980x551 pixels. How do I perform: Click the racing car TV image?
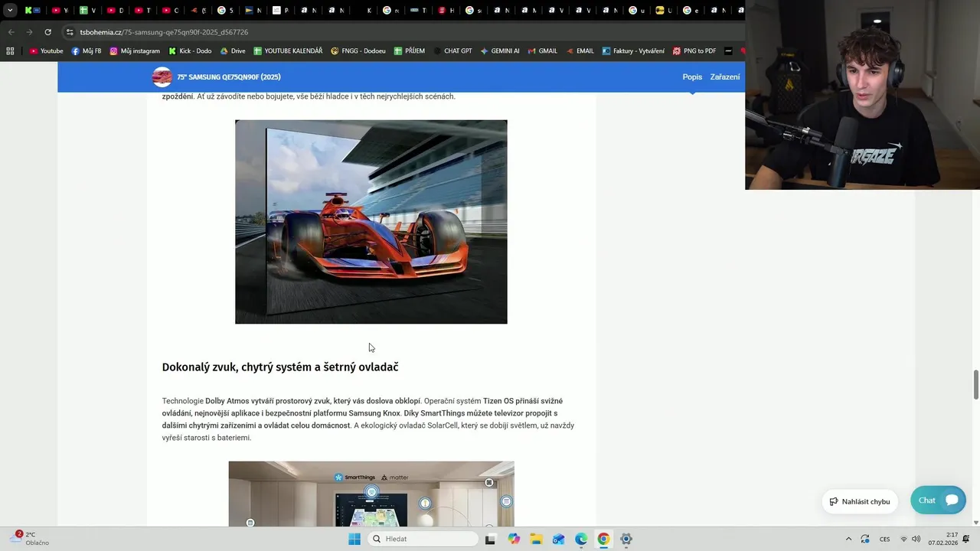371,222
